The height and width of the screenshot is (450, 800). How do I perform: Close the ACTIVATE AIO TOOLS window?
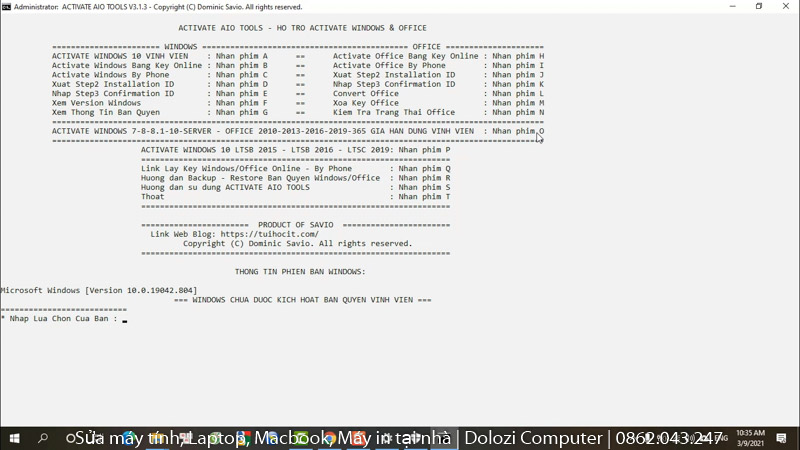tap(787, 6)
